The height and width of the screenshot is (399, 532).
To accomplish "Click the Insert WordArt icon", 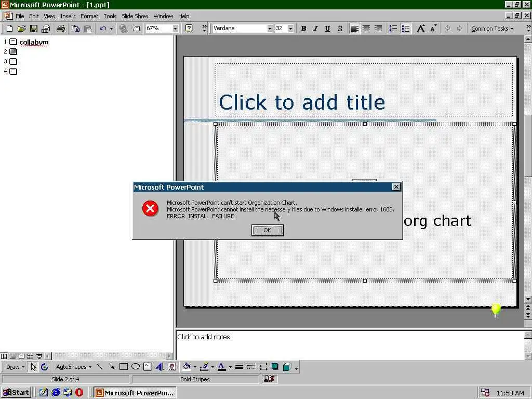I will coord(159,367).
